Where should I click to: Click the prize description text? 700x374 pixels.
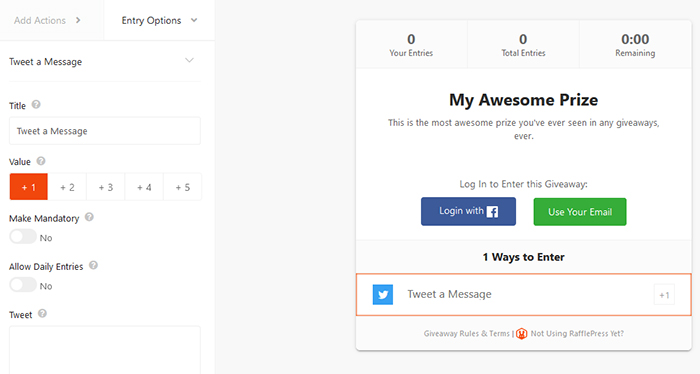pyautogui.click(x=524, y=129)
